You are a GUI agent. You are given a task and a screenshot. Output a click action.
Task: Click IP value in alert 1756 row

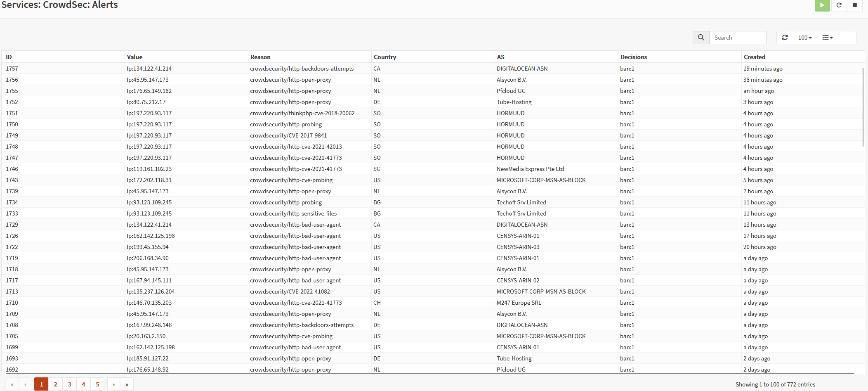[148, 80]
